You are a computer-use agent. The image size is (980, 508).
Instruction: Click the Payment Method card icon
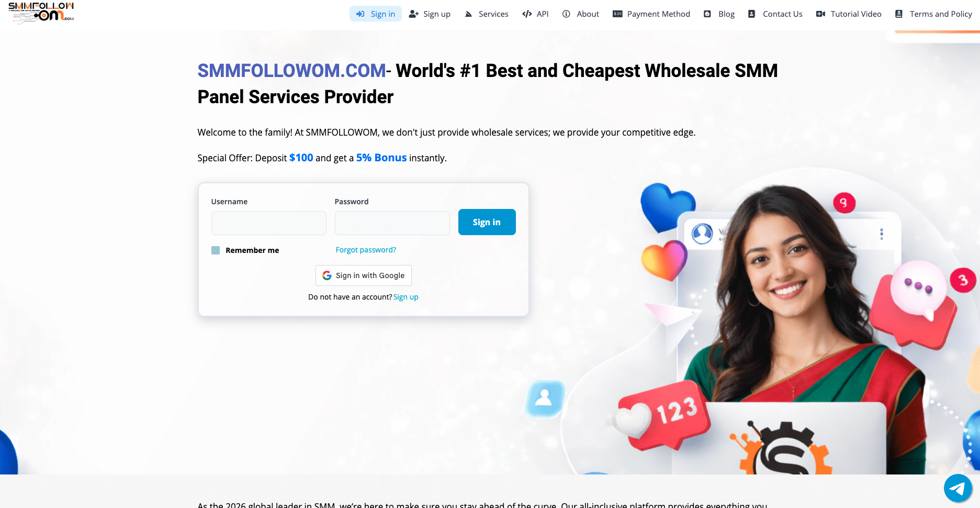(617, 14)
